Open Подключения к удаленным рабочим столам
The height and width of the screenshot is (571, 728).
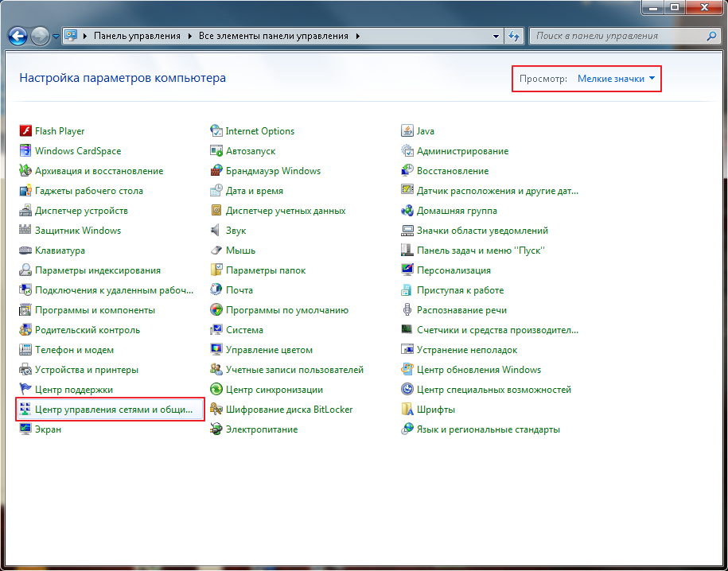point(107,290)
